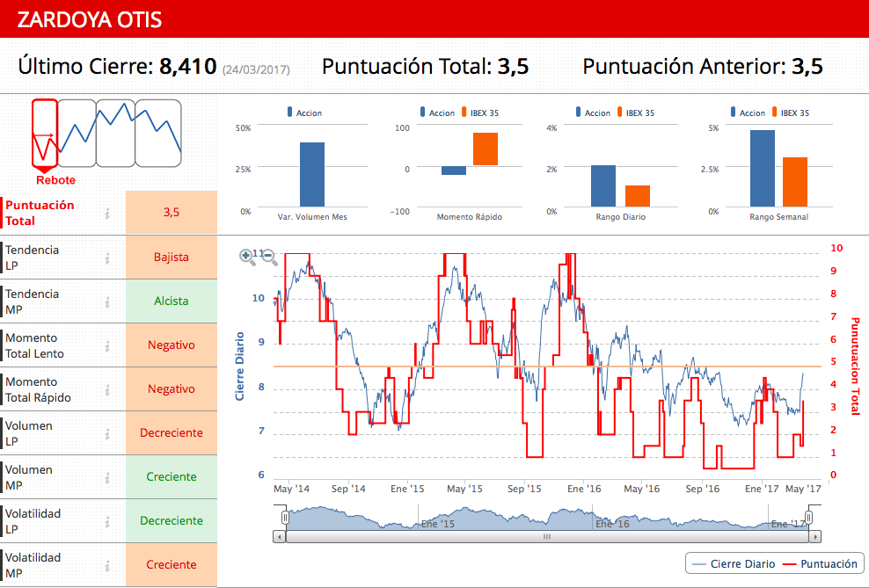Click right handle of range navigator
This screenshot has height=588, width=869.
click(808, 518)
